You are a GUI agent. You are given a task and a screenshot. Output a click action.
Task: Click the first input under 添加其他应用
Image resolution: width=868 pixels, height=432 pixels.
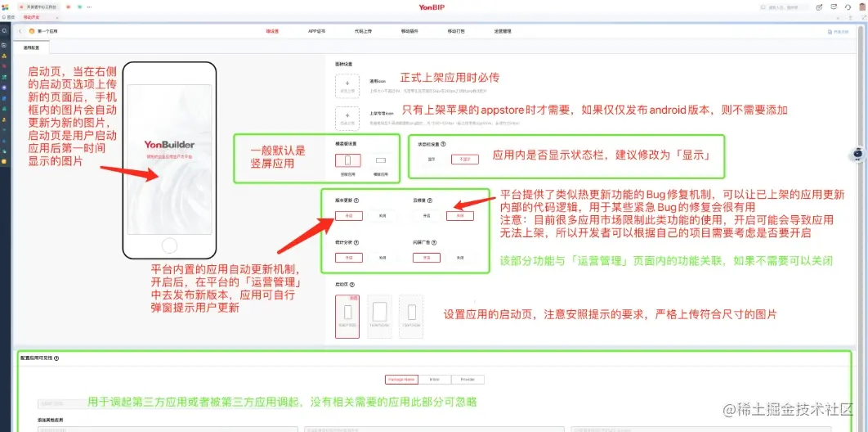(x=168, y=430)
